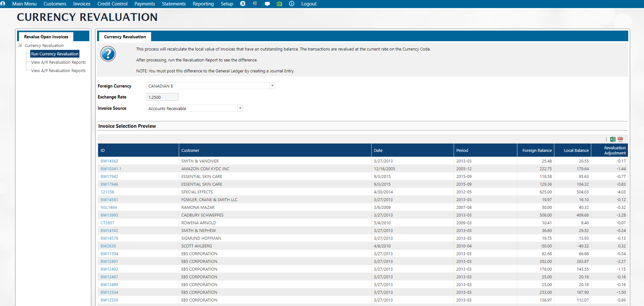
Task: Select View A/R Revaluation Reports
Action: tap(58, 62)
